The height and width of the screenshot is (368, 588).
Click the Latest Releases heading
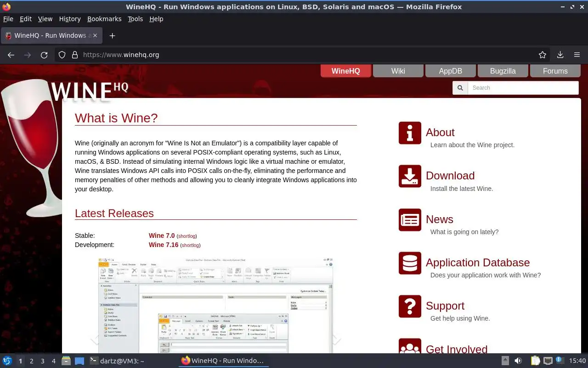(114, 213)
